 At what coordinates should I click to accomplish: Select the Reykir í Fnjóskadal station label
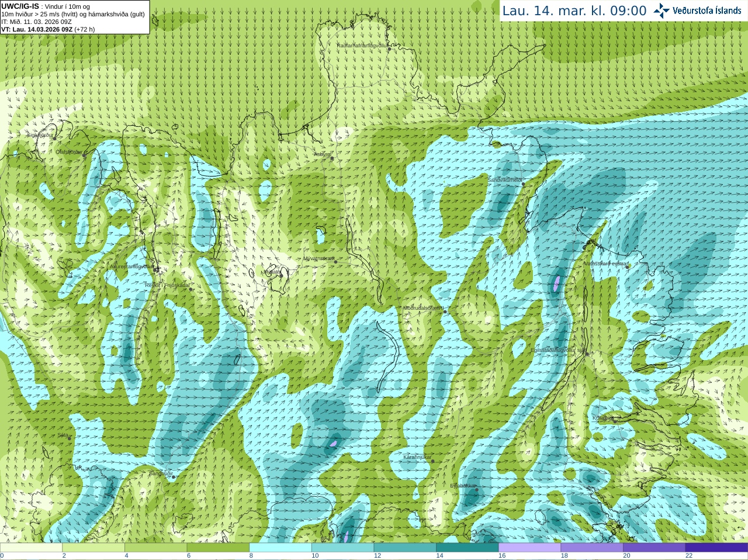(x=167, y=285)
